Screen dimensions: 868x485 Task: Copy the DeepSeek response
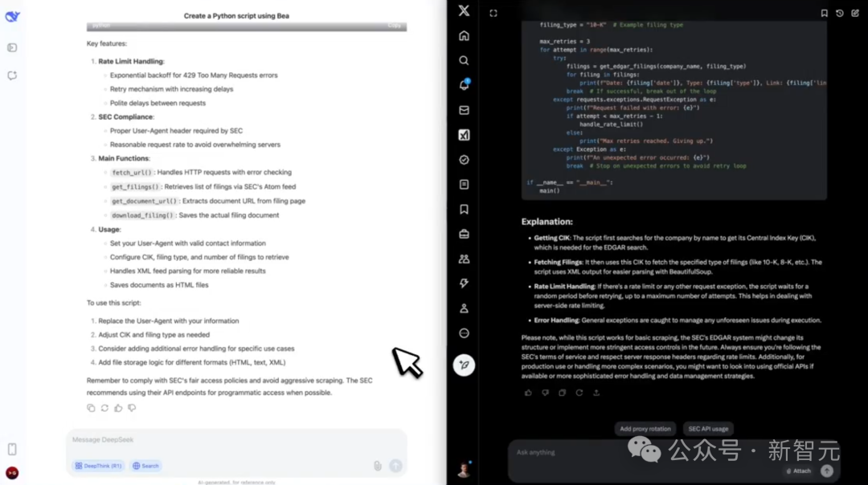[x=91, y=408]
